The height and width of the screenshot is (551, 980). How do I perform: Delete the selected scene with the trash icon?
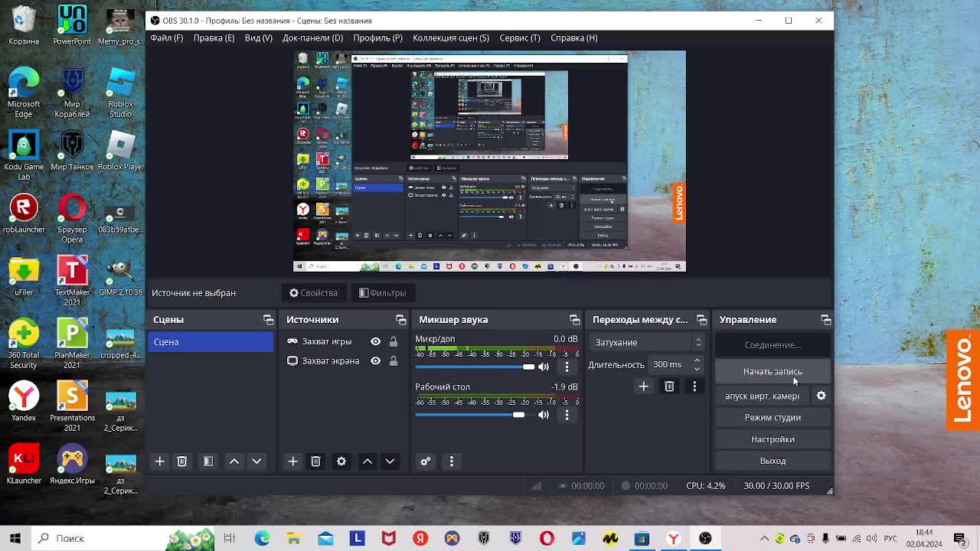click(x=181, y=461)
